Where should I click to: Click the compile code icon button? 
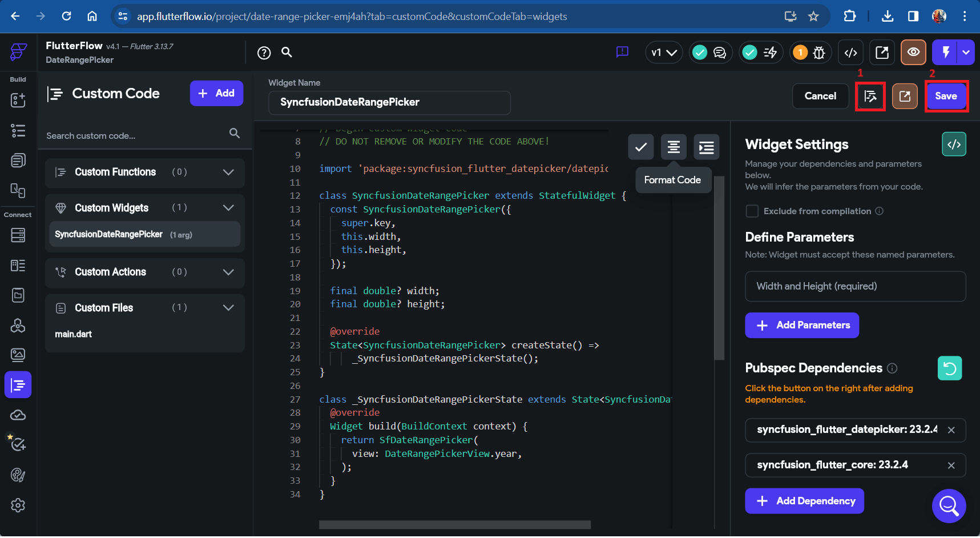pyautogui.click(x=870, y=97)
